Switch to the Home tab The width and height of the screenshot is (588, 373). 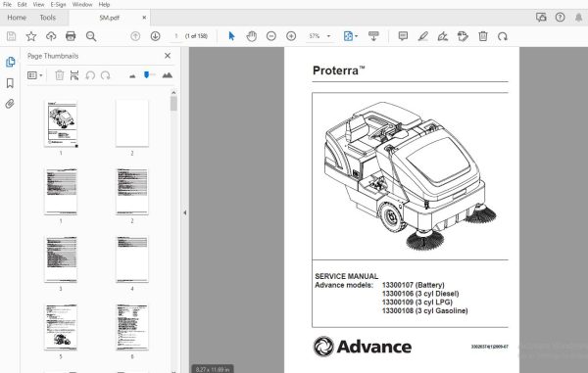click(17, 18)
